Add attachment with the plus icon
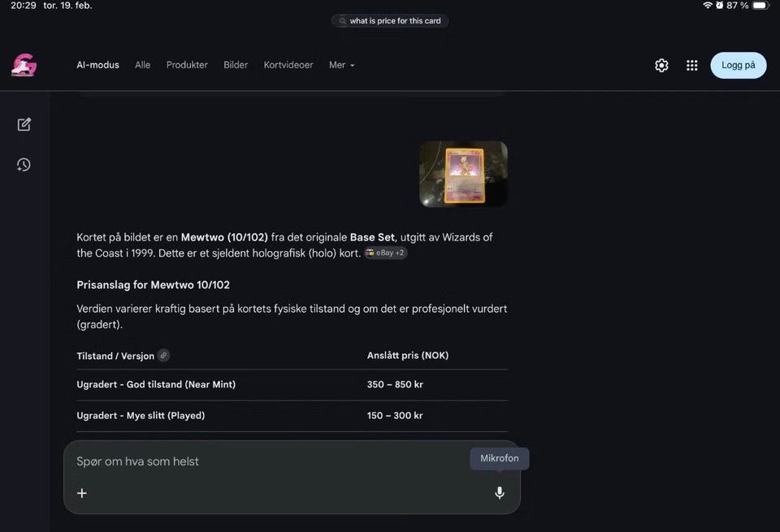 click(82, 493)
